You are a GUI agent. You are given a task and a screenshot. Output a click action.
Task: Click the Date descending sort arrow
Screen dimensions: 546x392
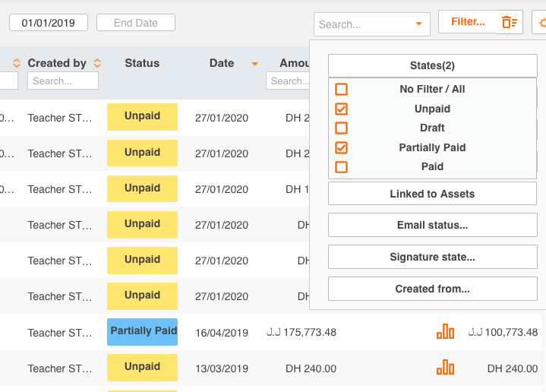255,64
